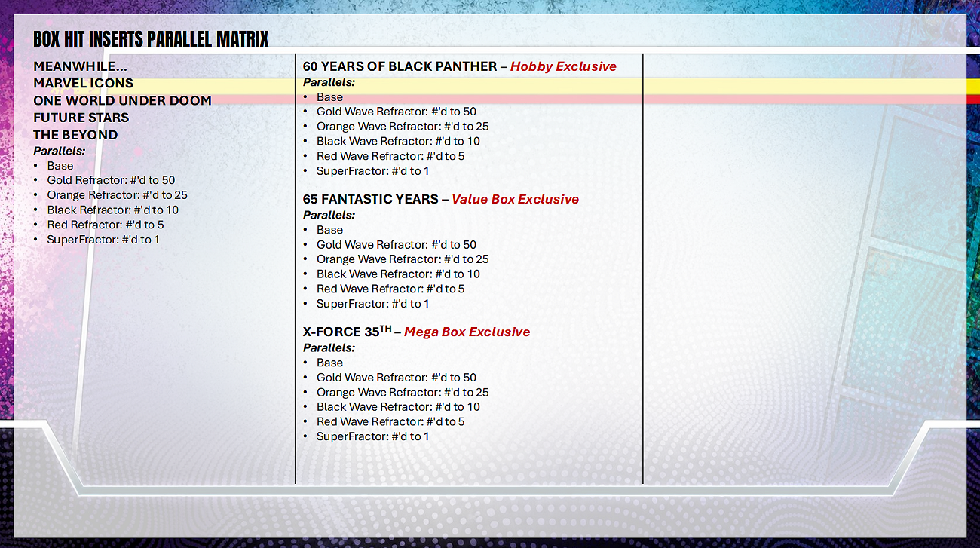Click 'Base' bullet below THE BEYOND
Image resolution: width=980 pixels, height=548 pixels.
coord(60,166)
